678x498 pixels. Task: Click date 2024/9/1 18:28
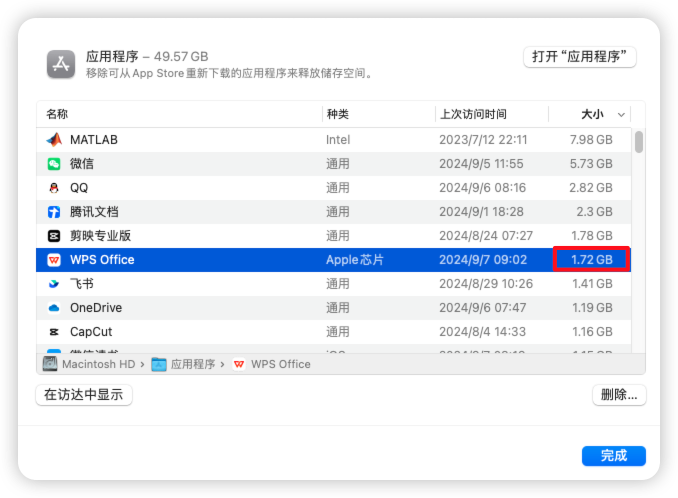coord(481,212)
